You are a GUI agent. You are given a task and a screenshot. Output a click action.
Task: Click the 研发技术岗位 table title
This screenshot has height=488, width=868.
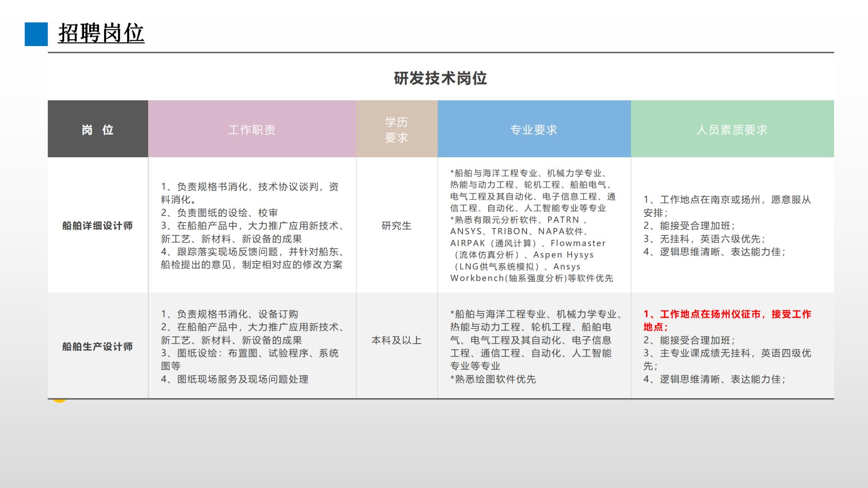point(440,78)
